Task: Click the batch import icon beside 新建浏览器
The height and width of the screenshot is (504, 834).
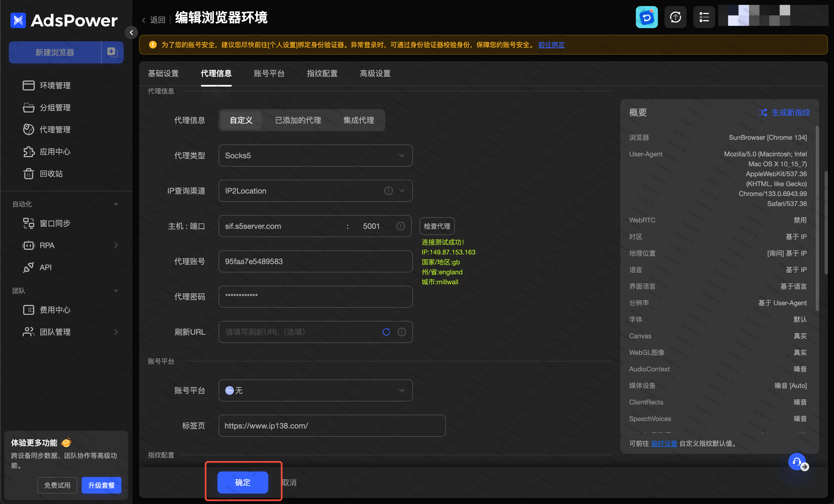Action: (112, 52)
